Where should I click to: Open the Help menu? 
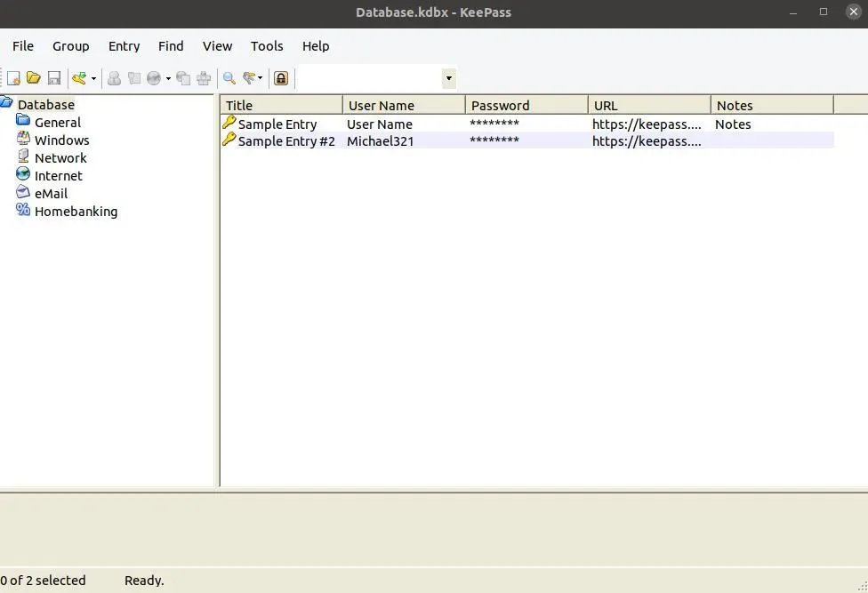(316, 46)
